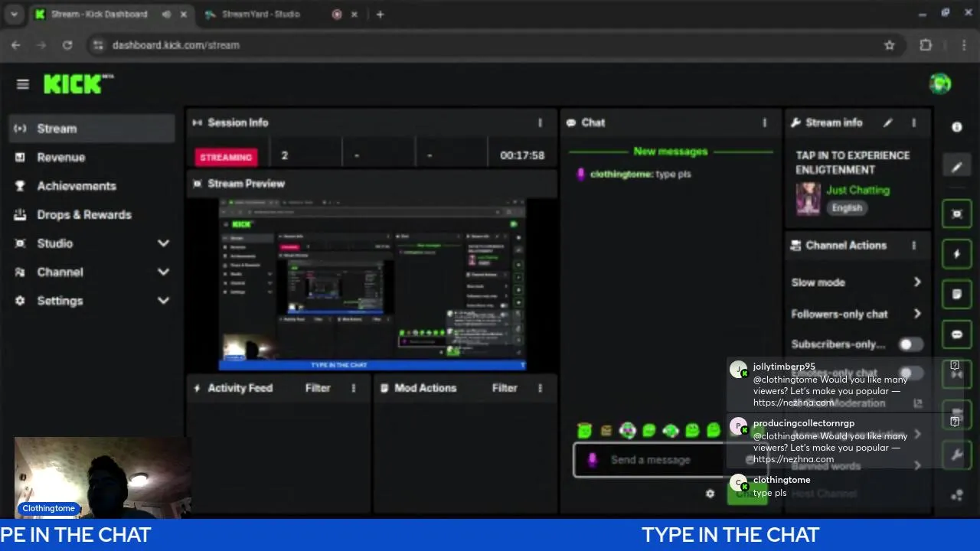980x551 pixels.
Task: Click the Mod Actions Filter button
Action: click(505, 388)
